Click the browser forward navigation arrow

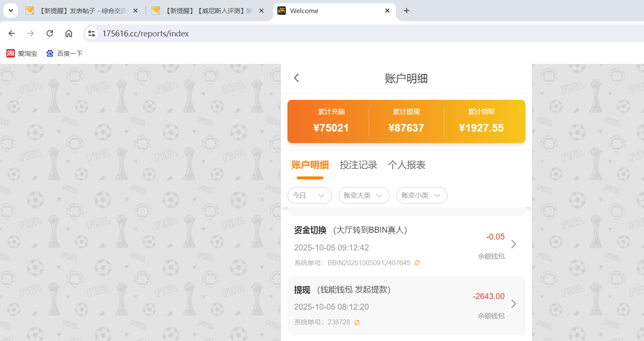pyautogui.click(x=30, y=33)
